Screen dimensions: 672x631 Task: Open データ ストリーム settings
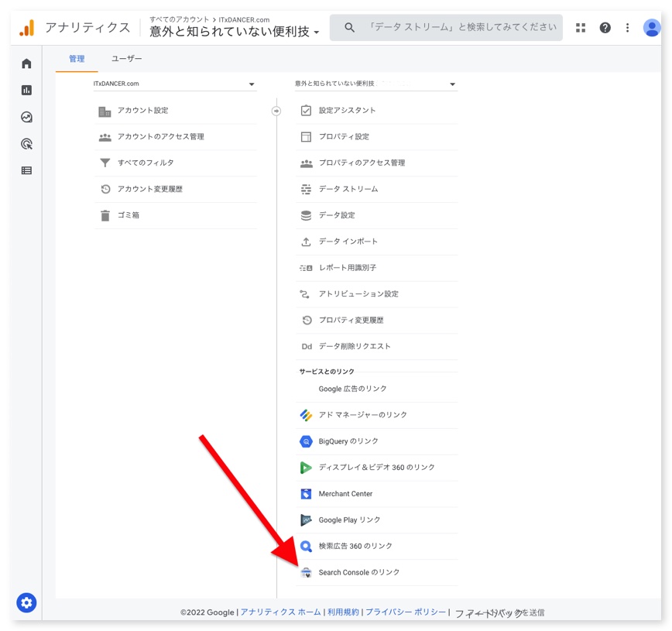[x=348, y=189]
